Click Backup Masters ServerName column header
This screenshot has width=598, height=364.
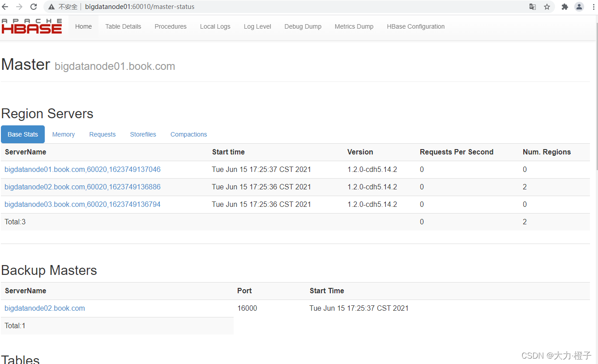(x=26, y=291)
